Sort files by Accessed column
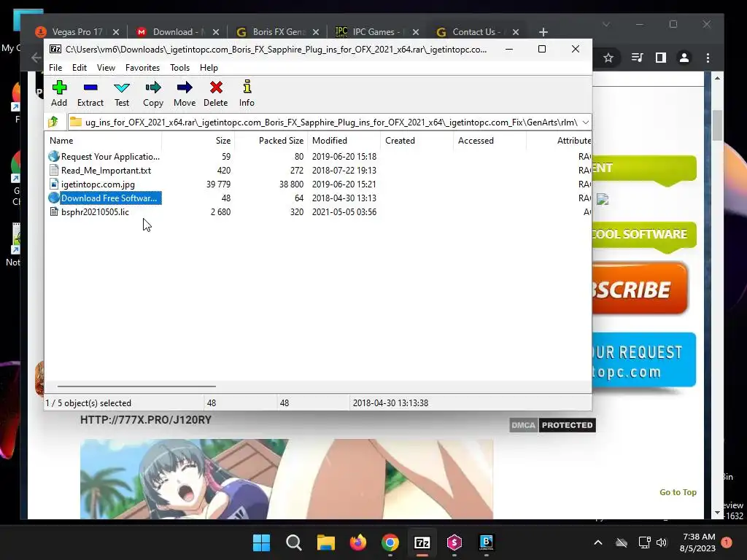 [489, 141]
